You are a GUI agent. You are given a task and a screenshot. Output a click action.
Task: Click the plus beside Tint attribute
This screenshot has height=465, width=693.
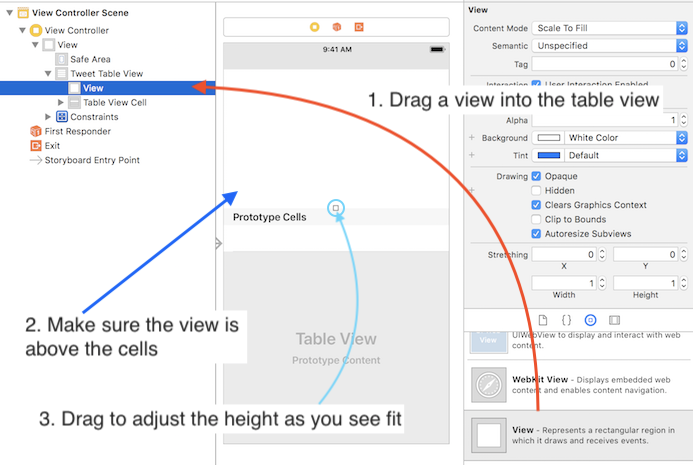pos(472,155)
